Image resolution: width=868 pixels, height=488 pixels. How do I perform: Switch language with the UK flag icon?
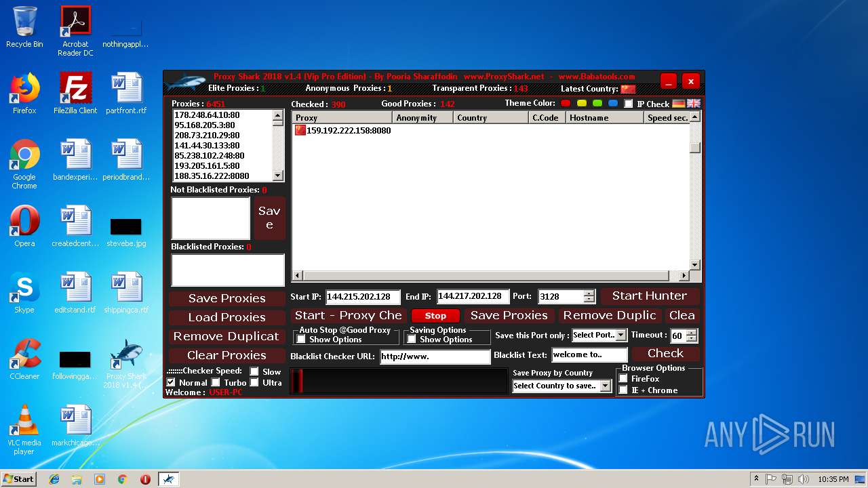pos(693,104)
